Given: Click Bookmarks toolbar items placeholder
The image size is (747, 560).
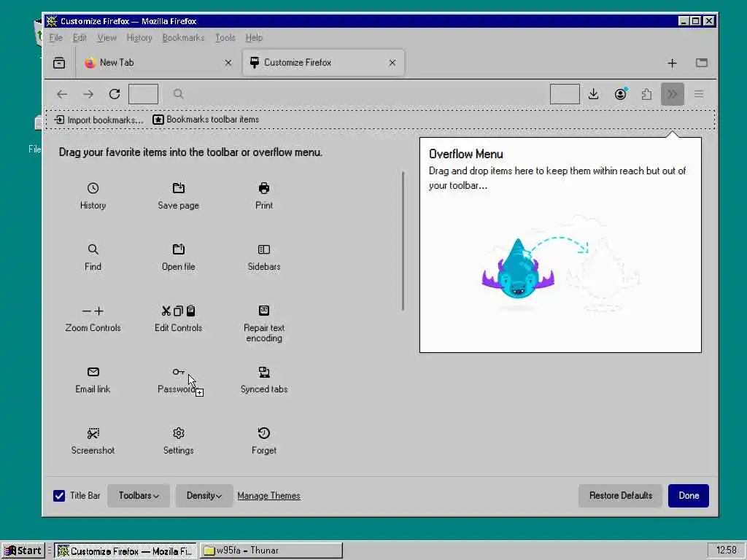Looking at the screenshot, I should [206, 120].
